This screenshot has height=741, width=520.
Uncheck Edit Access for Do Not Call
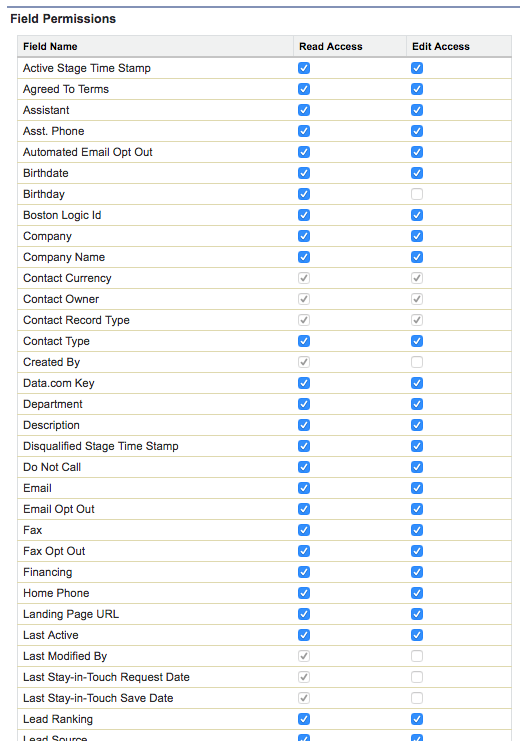click(417, 467)
